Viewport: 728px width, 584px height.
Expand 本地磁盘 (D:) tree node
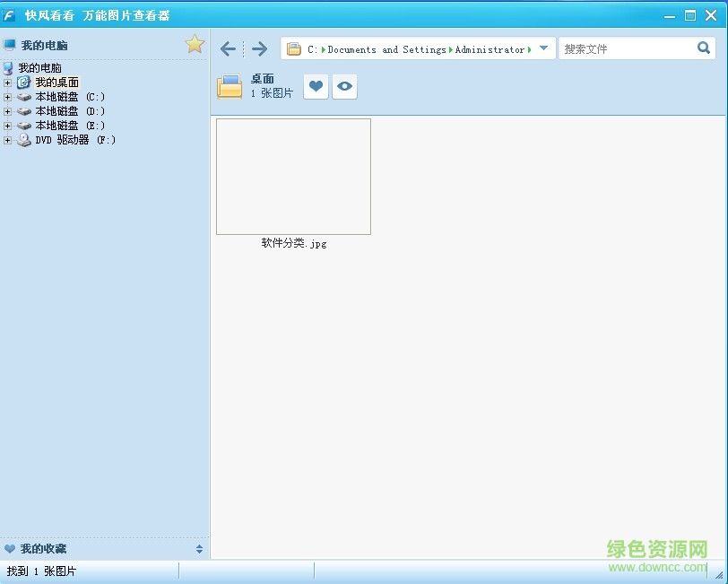point(8,111)
